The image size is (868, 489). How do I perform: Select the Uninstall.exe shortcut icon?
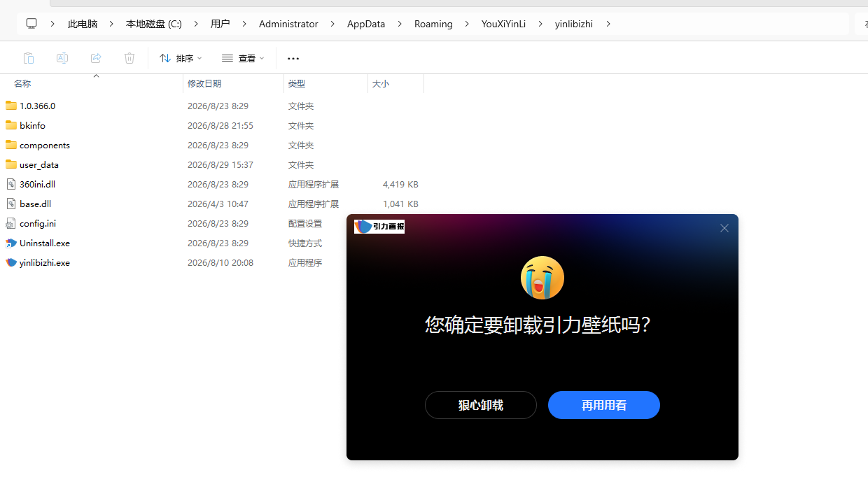(10, 243)
